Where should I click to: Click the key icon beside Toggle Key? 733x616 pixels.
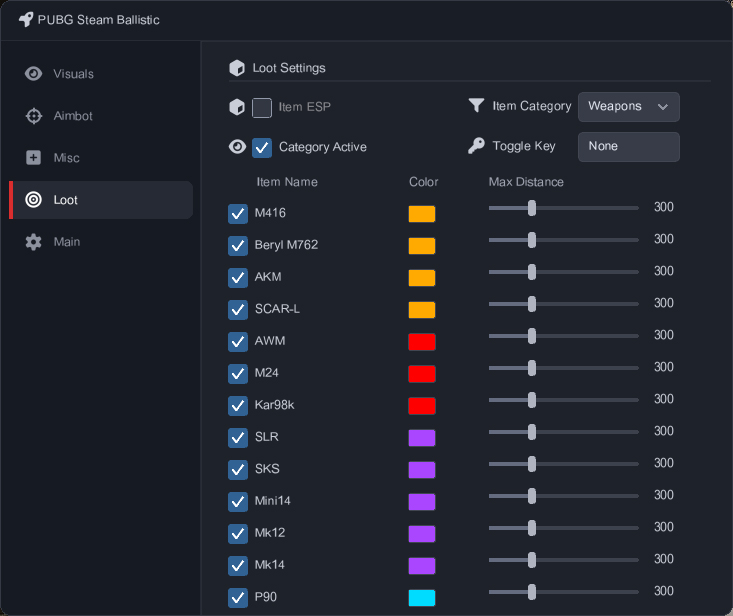click(x=476, y=146)
